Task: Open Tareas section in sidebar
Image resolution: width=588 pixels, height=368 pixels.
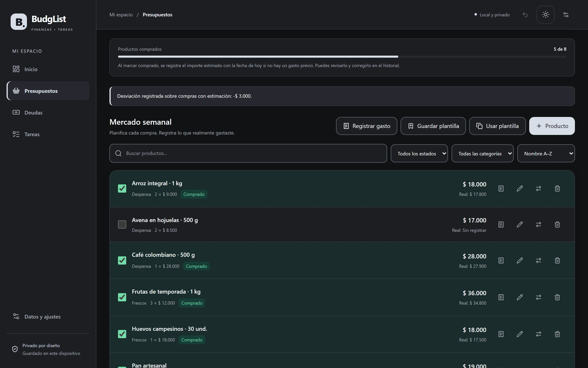Action: pyautogui.click(x=48, y=134)
